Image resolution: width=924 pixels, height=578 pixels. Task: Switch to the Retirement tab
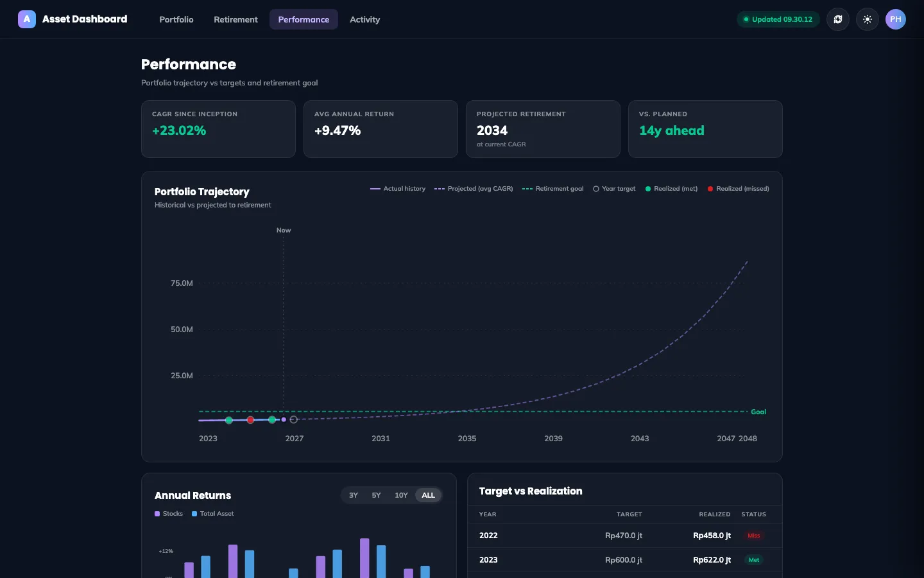[235, 19]
